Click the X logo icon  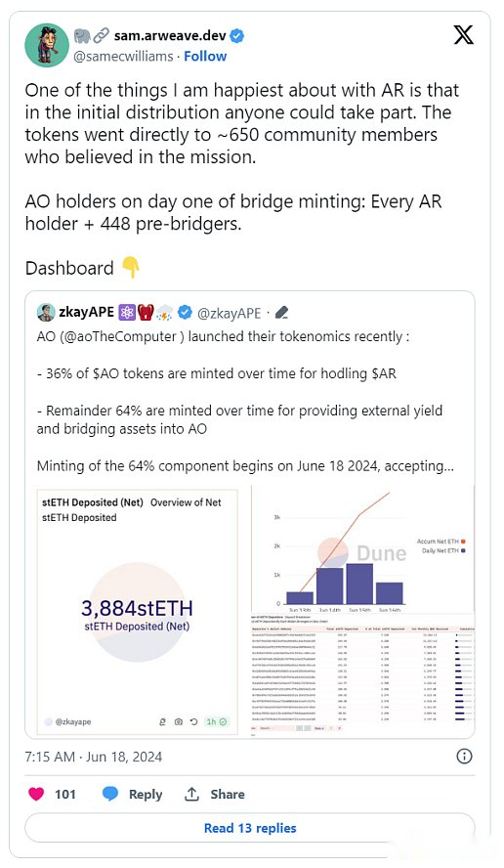pos(463,35)
